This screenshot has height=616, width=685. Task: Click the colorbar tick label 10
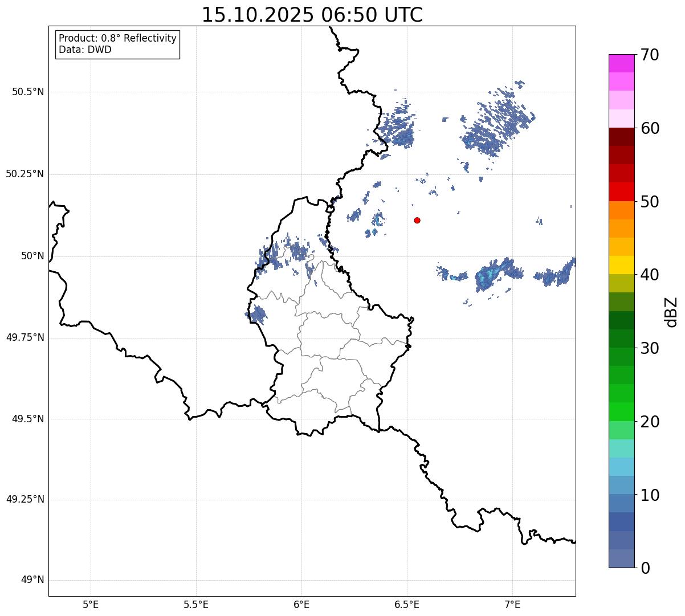click(x=650, y=495)
